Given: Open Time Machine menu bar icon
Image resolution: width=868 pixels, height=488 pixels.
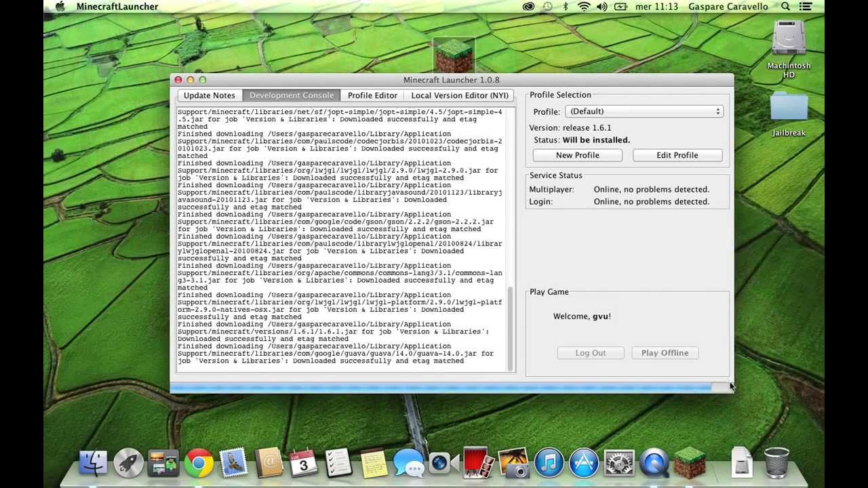Looking at the screenshot, I should [548, 7].
